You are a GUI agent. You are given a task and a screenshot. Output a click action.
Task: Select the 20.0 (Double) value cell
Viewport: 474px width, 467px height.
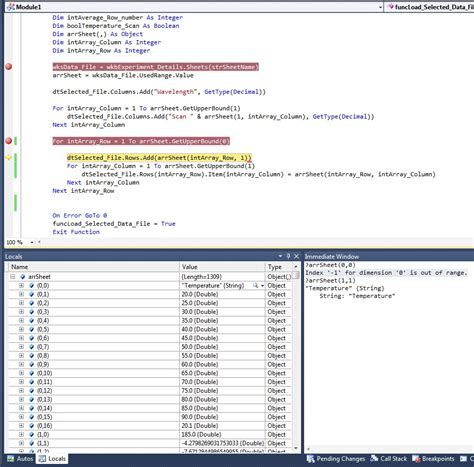tap(222, 294)
